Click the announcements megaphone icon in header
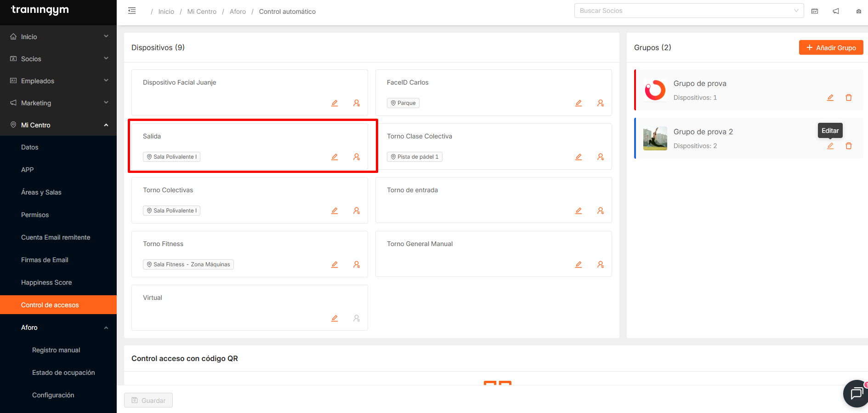Screen dimensions: 868x413 (x=836, y=11)
